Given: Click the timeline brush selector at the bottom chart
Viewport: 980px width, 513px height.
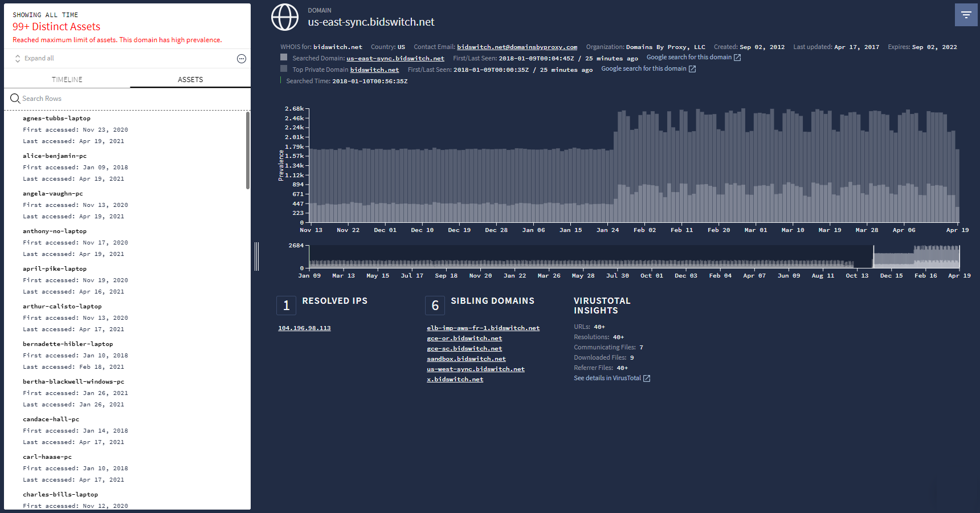Looking at the screenshot, I should coord(916,256).
